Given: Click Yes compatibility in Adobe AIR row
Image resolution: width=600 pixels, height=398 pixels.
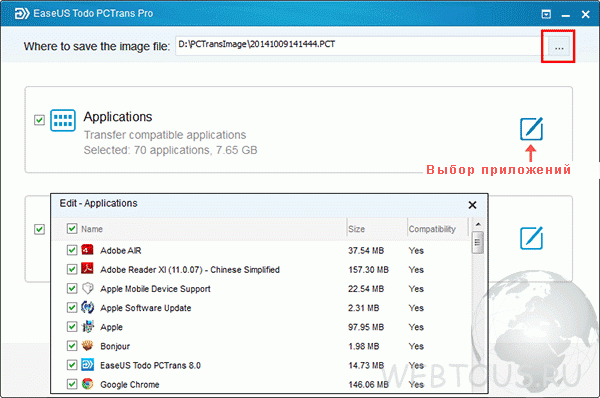Looking at the screenshot, I should (x=416, y=251).
